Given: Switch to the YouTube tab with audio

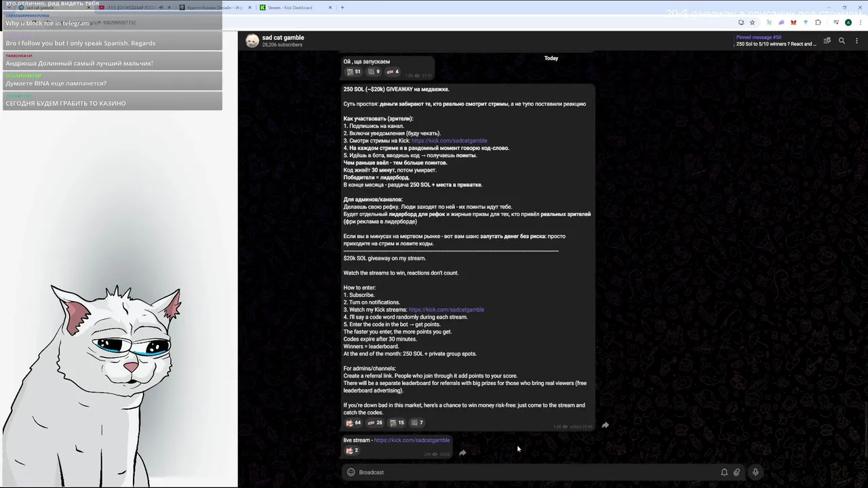Looking at the screenshot, I should [x=134, y=7].
